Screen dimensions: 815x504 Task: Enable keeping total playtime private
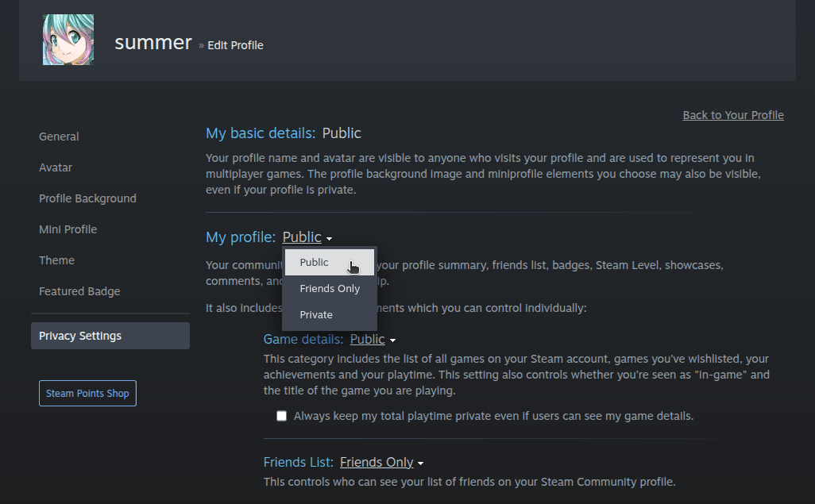tap(281, 415)
